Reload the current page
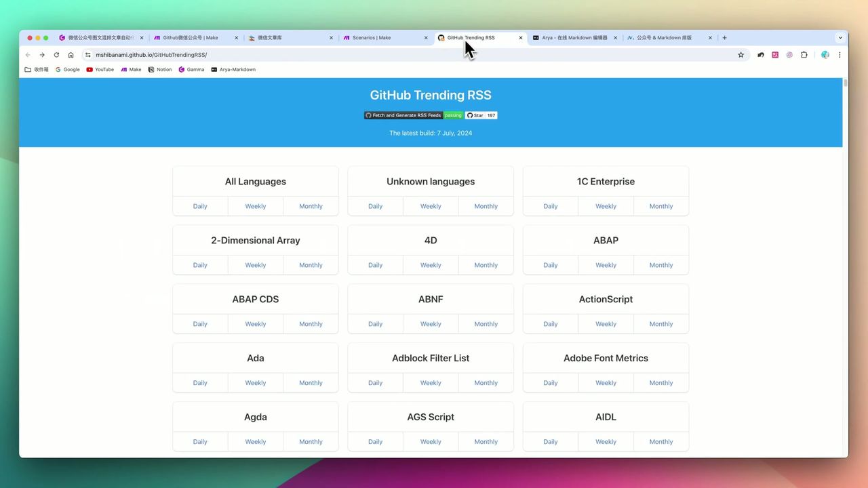Screen dimensions: 868x488 point(56,55)
